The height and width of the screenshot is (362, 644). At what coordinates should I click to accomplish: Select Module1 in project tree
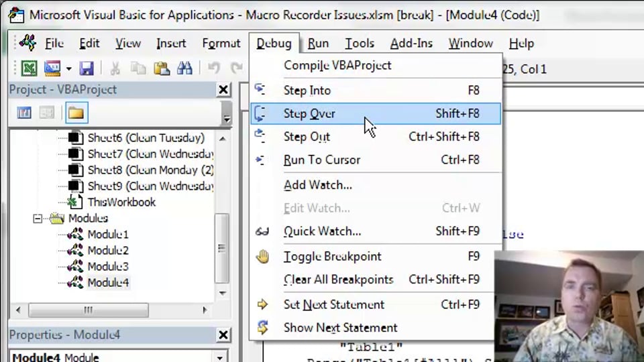108,235
